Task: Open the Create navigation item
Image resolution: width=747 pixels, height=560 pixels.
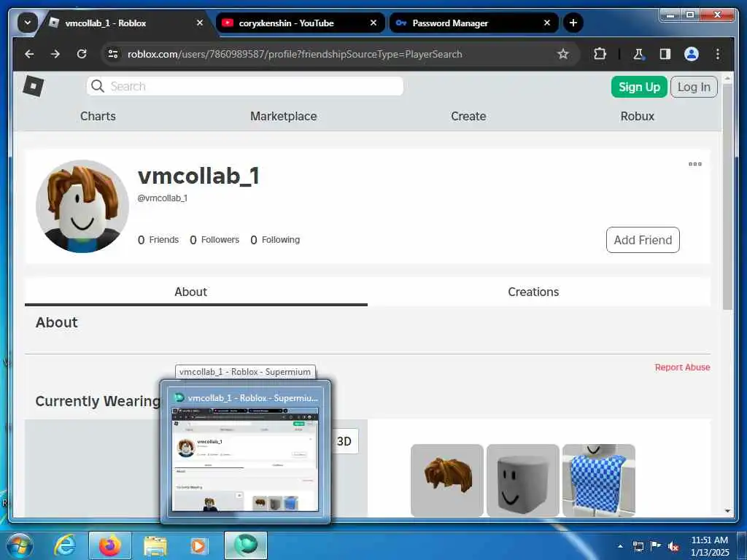Action: 468,116
